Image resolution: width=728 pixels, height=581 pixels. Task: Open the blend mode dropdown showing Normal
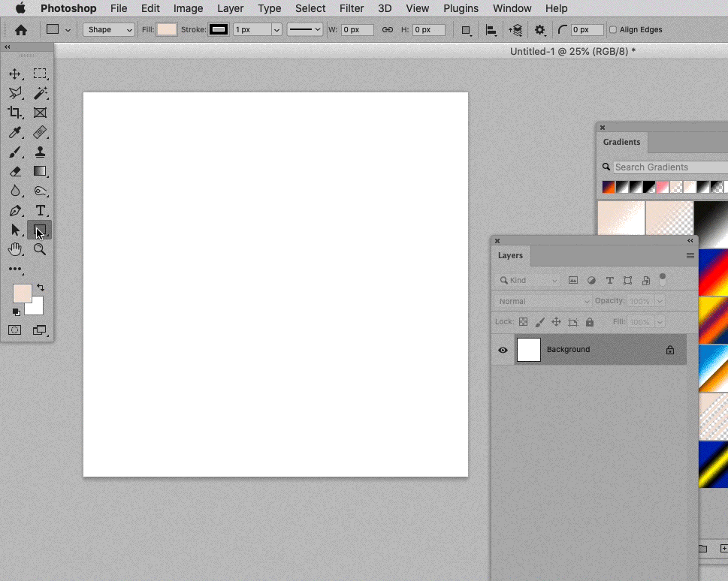[x=541, y=300]
